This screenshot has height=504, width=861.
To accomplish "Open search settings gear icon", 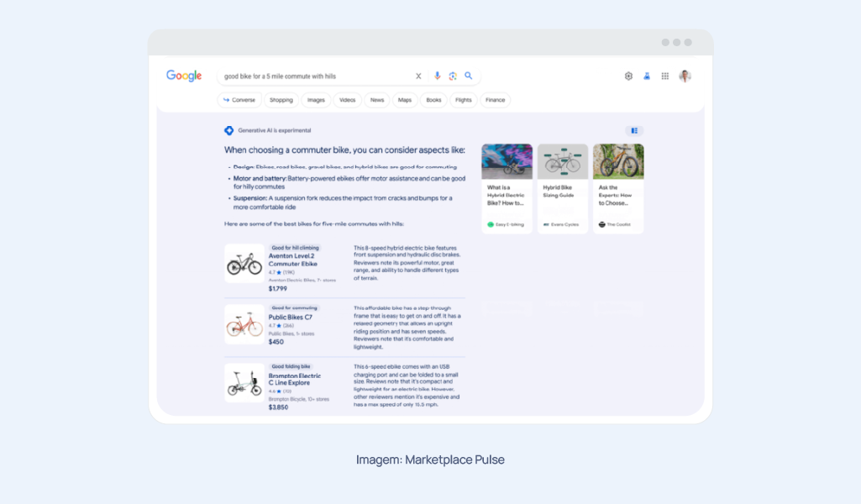I will 628,76.
